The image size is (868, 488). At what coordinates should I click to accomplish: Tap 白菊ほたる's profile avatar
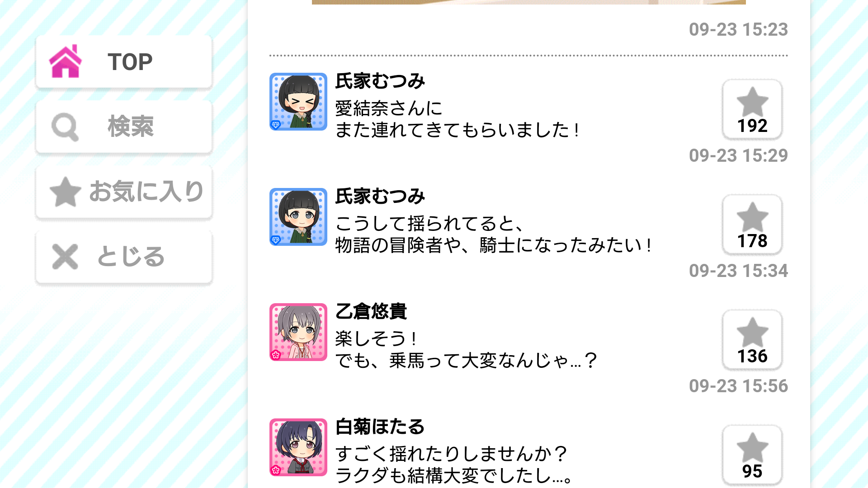[298, 447]
